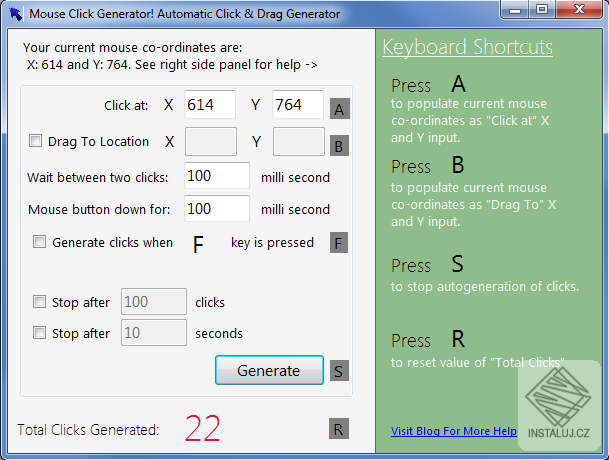Enable Stop after seconds checkbox
This screenshot has height=460, width=609.
point(39,333)
